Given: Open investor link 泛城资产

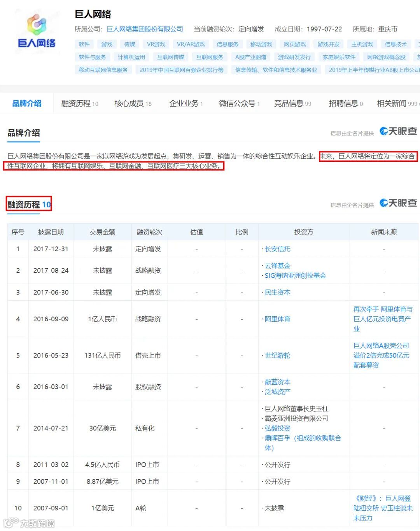Looking at the screenshot, I should click(x=278, y=392).
